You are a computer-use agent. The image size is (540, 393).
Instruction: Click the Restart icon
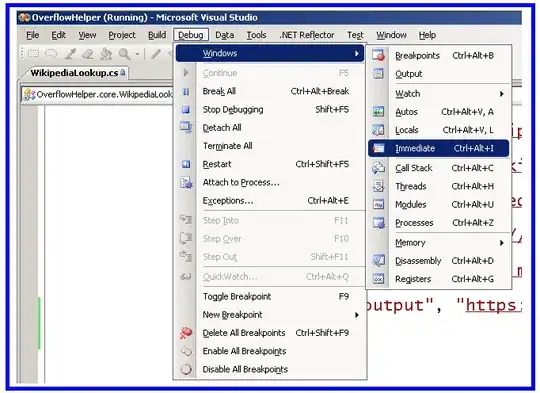point(186,164)
